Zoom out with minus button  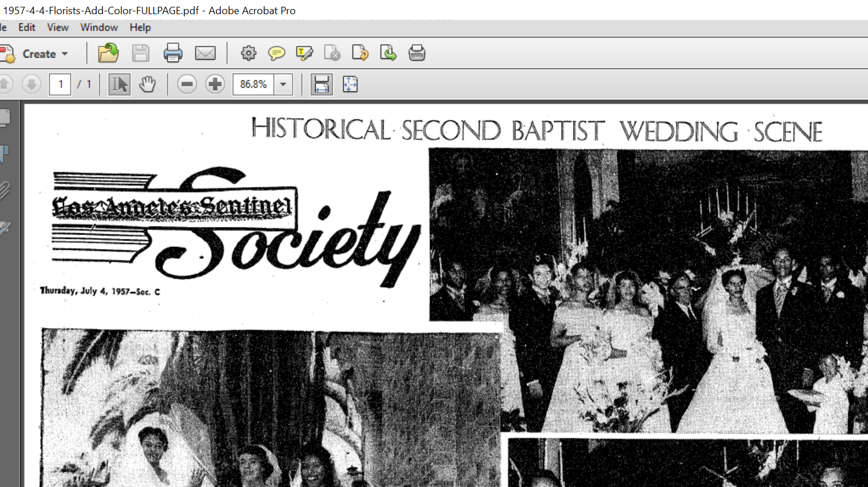pyautogui.click(x=186, y=84)
